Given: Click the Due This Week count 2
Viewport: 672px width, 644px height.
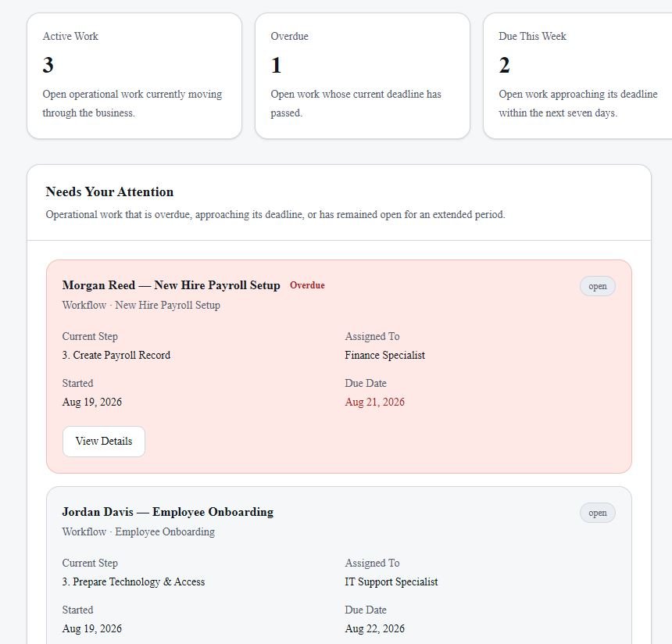Looking at the screenshot, I should (x=505, y=65).
